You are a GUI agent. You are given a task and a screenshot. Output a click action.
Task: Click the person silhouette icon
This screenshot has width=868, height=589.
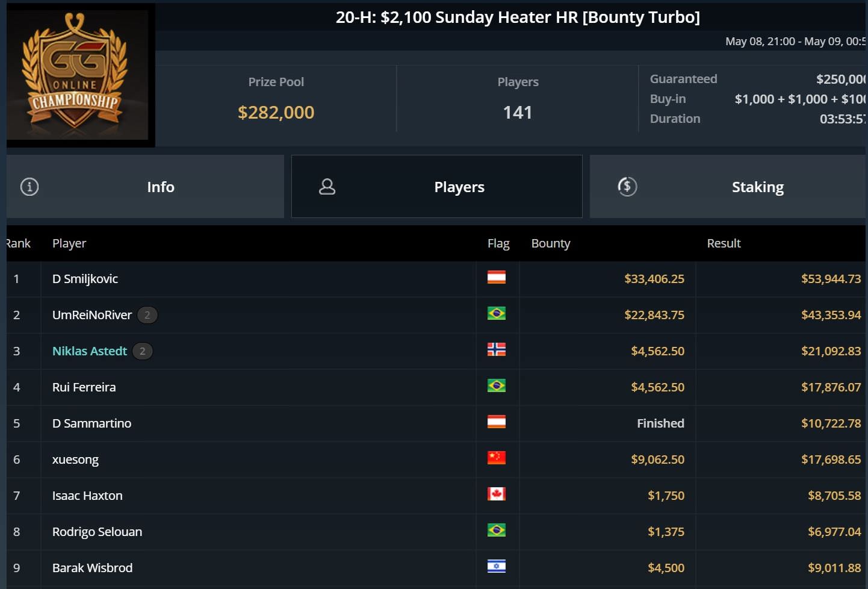point(327,187)
